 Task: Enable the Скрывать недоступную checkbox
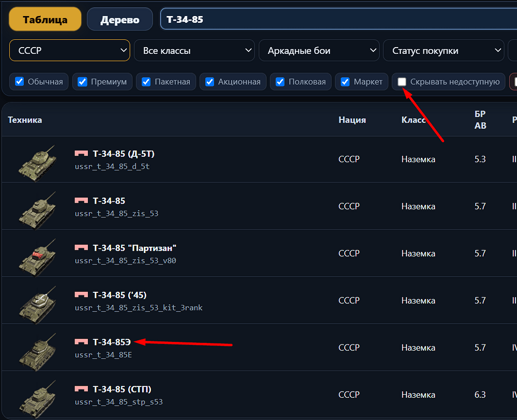(402, 82)
